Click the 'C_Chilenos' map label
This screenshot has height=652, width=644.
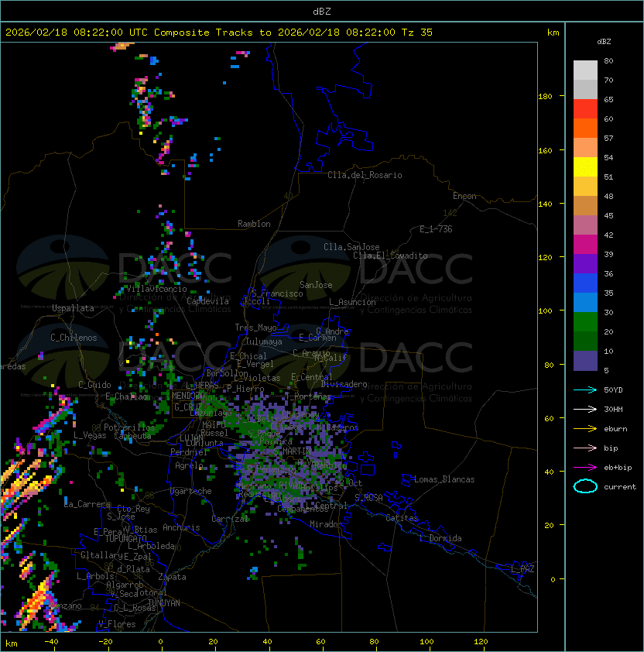(74, 338)
